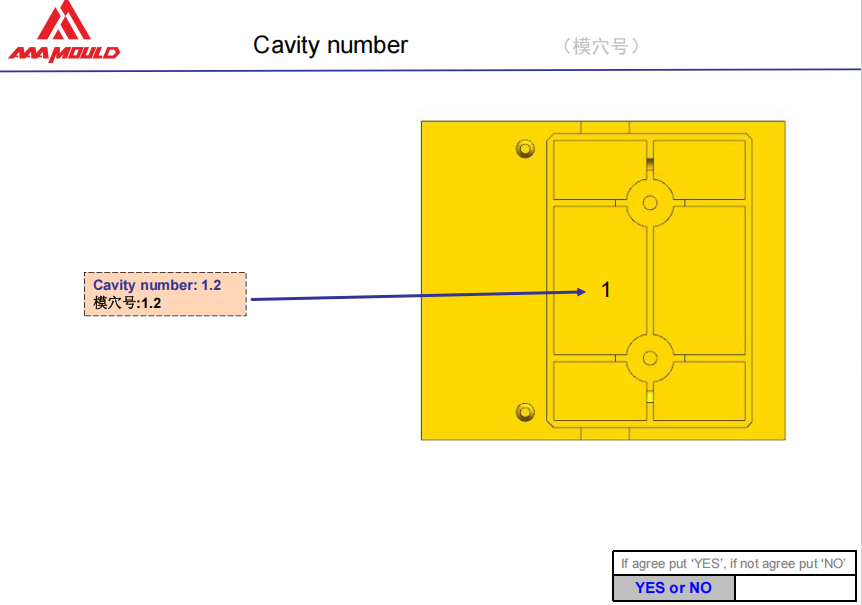
Task: Click the number 1 engraved on the mold
Action: point(605,290)
